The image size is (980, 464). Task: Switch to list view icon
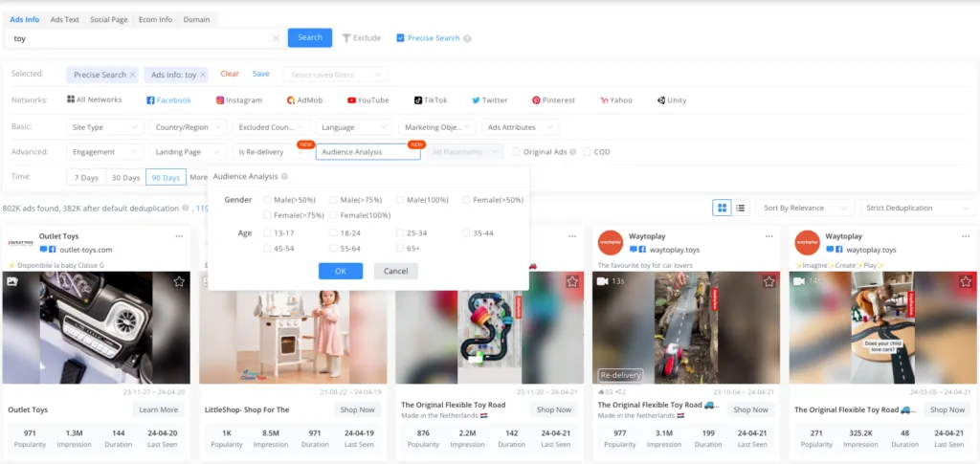740,208
